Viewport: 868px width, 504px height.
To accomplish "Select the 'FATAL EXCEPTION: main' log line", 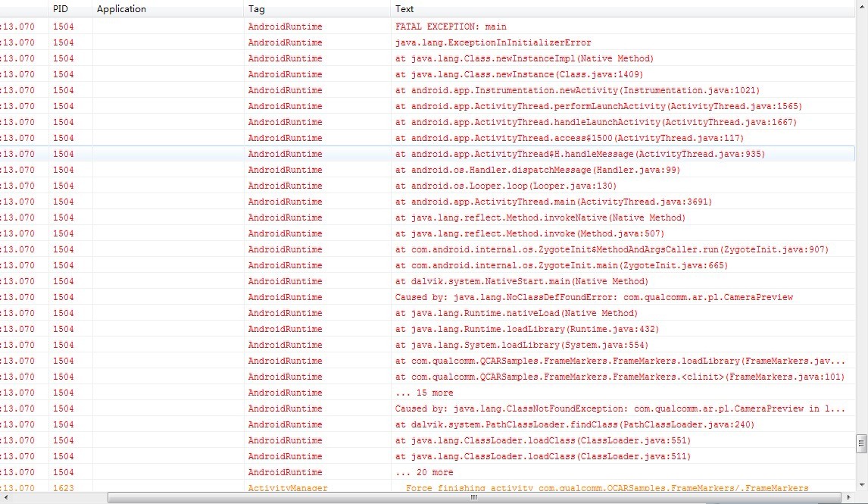I will tap(427, 27).
